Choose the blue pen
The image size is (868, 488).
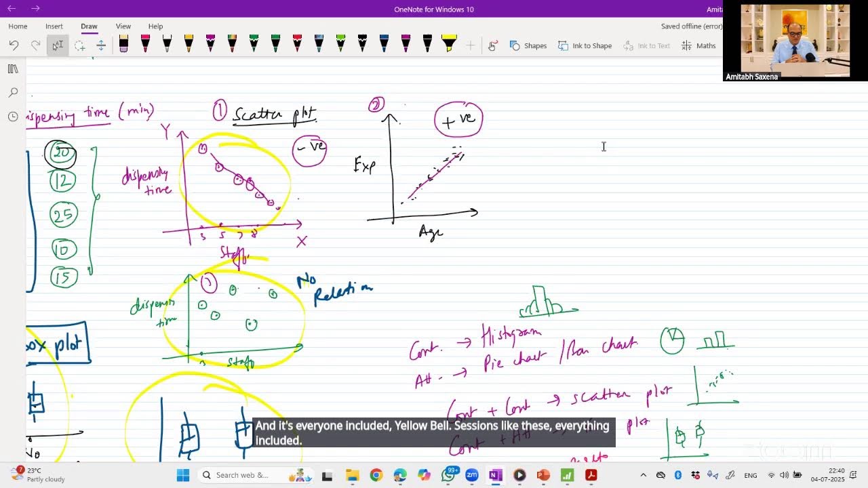384,45
